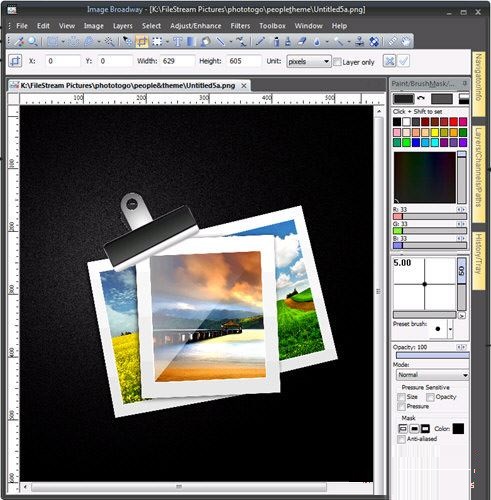Screen dimensions: 491x500
Task: Click the dark color spectrum picker area
Action: pyautogui.click(x=425, y=178)
